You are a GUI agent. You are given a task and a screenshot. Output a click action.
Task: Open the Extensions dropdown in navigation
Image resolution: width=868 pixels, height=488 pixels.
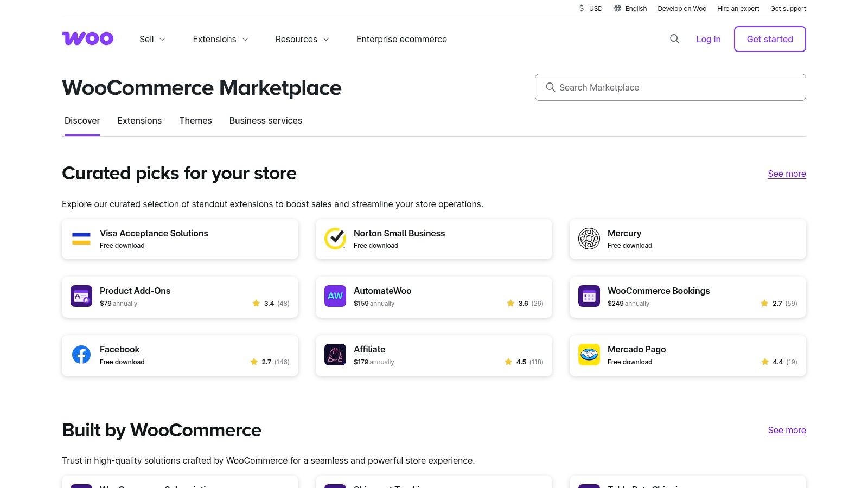220,39
